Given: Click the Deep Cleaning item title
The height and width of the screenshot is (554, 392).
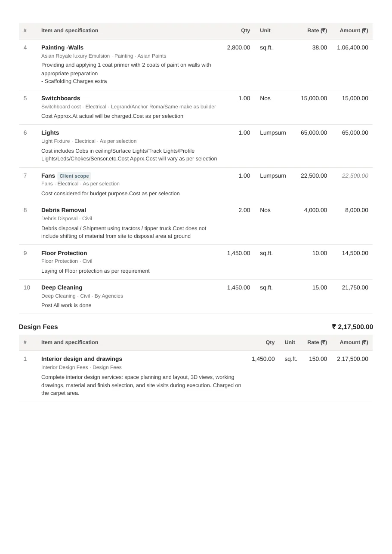Looking at the screenshot, I should 62,287.
